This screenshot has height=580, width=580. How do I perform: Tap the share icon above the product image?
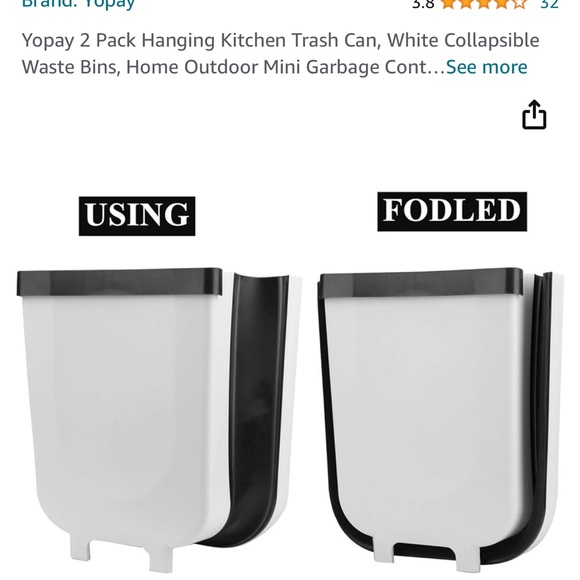[534, 114]
